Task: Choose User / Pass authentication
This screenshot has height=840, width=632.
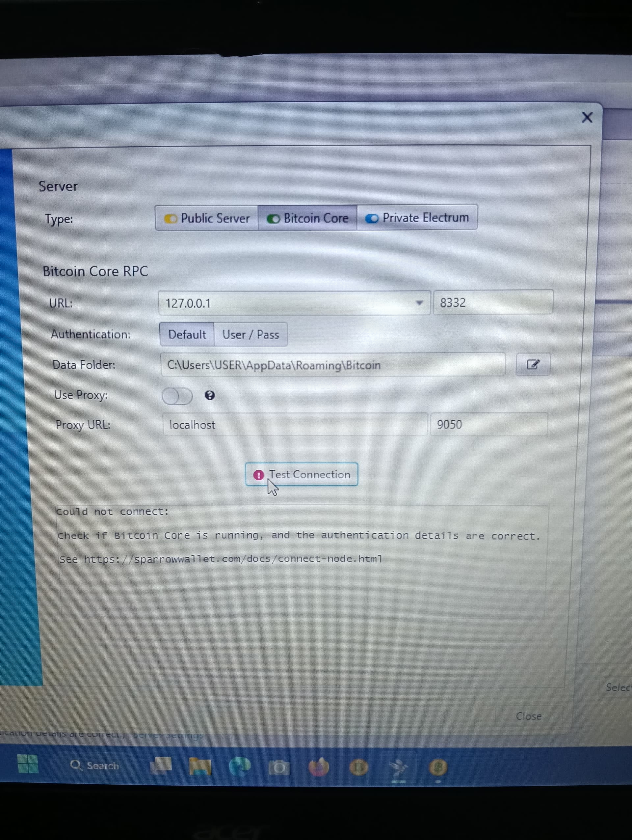Action: pyautogui.click(x=251, y=335)
